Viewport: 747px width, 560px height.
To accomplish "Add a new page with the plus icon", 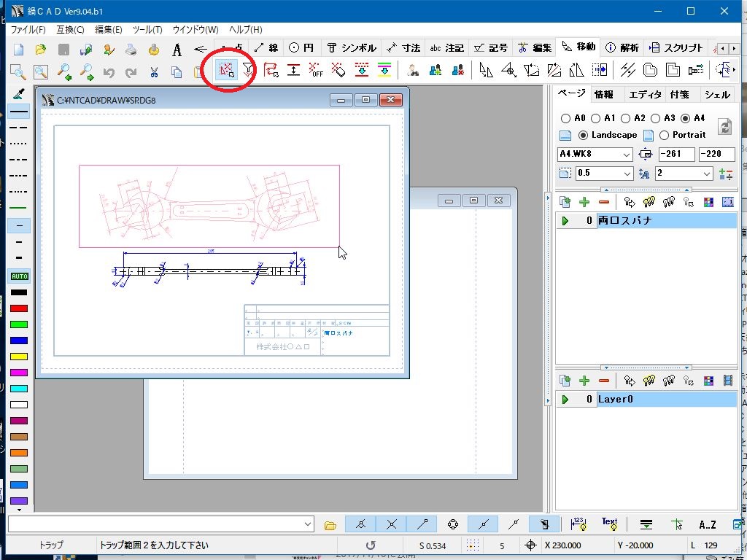I will pyautogui.click(x=584, y=202).
